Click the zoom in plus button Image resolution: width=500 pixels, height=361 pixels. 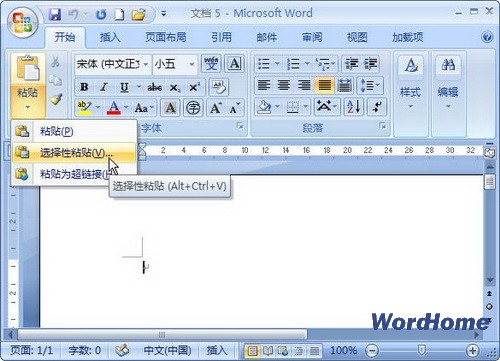[472, 350]
